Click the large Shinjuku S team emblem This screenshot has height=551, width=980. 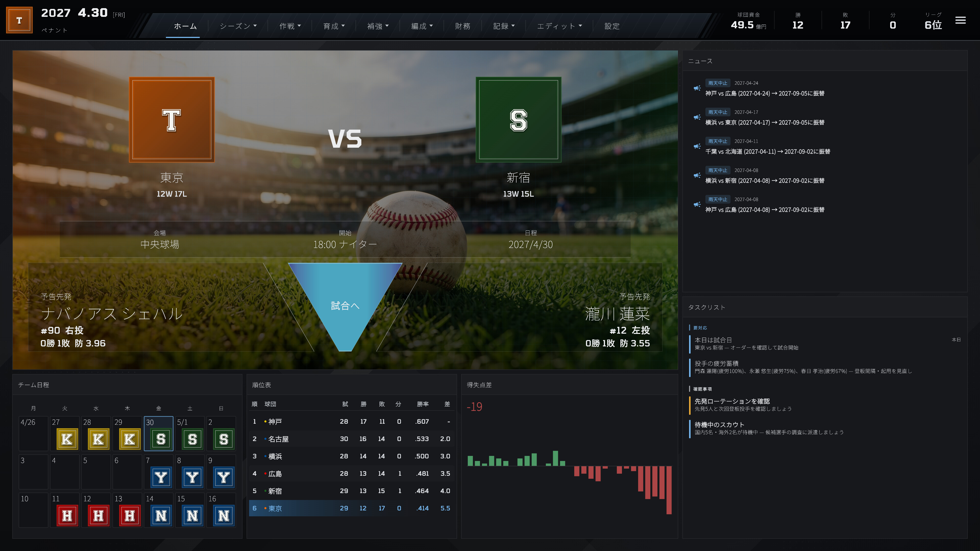point(518,120)
